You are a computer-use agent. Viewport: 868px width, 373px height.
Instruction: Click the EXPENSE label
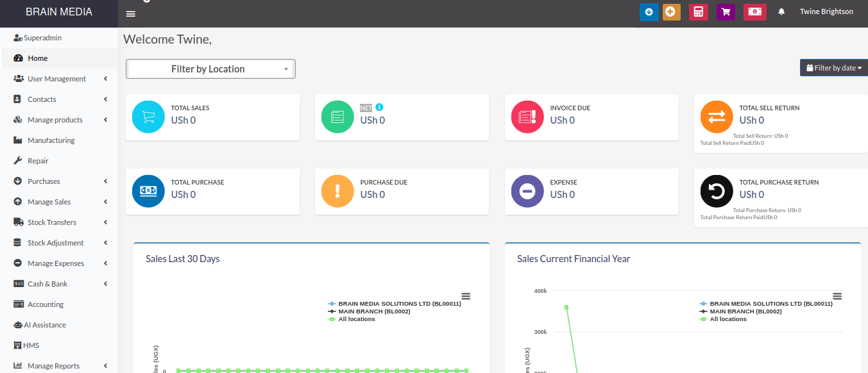(x=563, y=183)
